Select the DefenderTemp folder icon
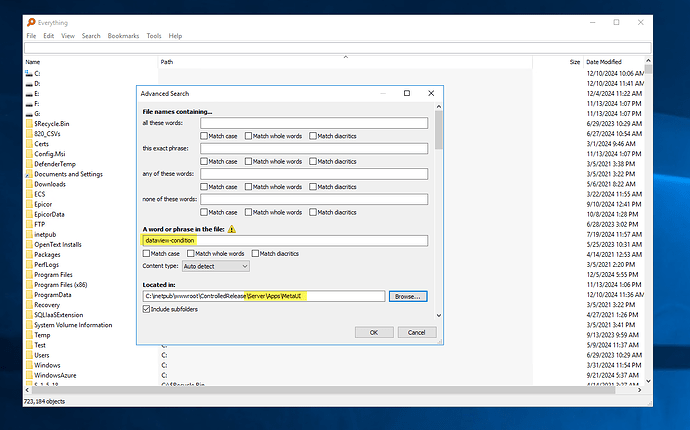 point(29,164)
